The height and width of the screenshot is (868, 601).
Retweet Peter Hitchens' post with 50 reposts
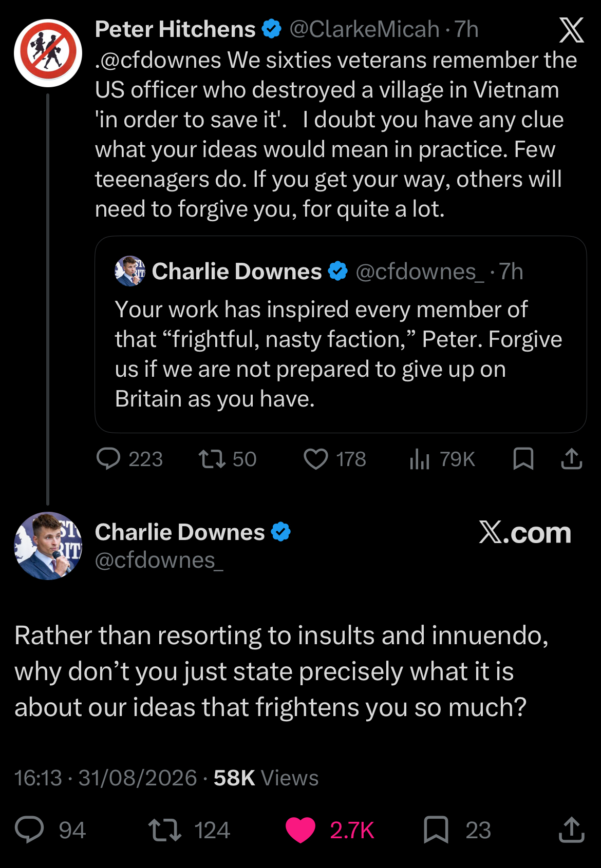[212, 459]
